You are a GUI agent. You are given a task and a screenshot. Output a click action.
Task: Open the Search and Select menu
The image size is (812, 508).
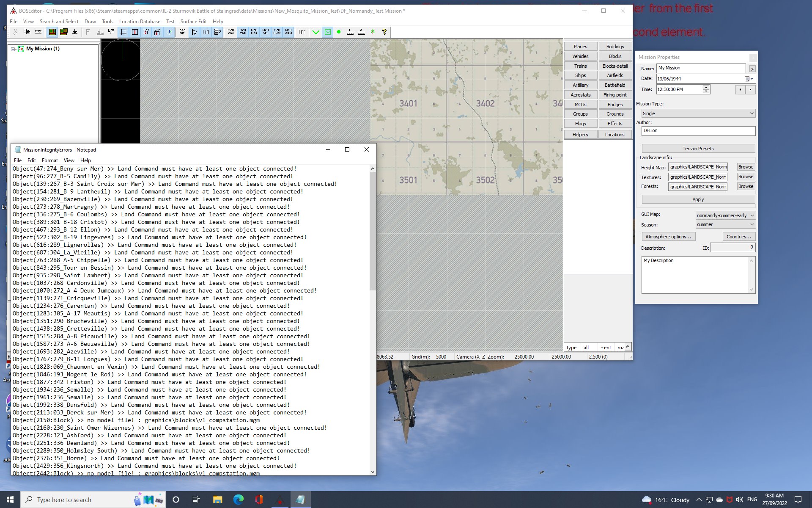(59, 22)
